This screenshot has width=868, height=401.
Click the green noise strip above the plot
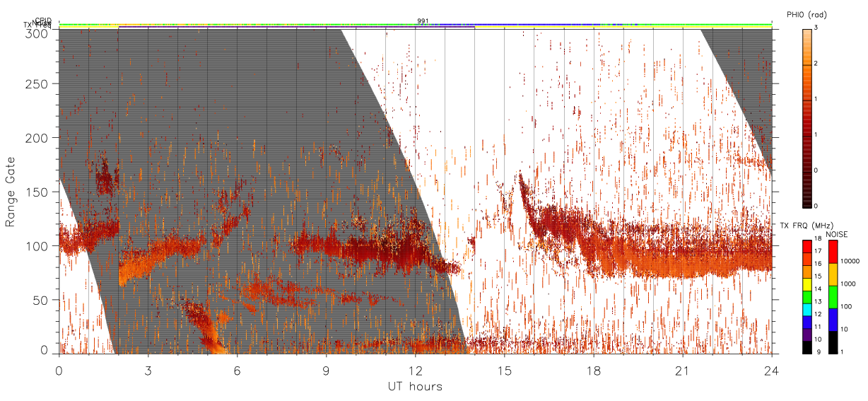(415, 23)
